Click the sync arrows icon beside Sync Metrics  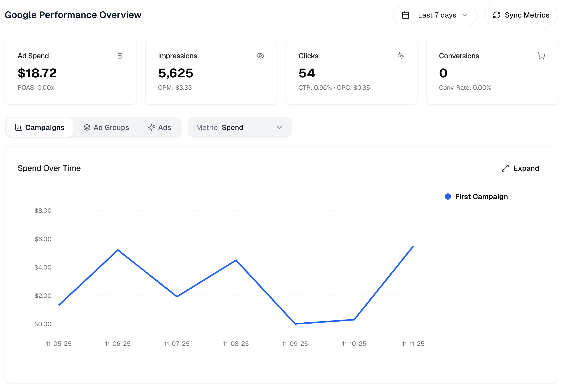[x=497, y=15]
